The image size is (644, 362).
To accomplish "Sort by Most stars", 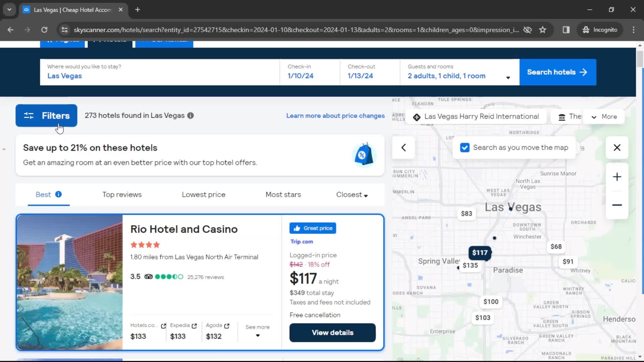I will (283, 195).
